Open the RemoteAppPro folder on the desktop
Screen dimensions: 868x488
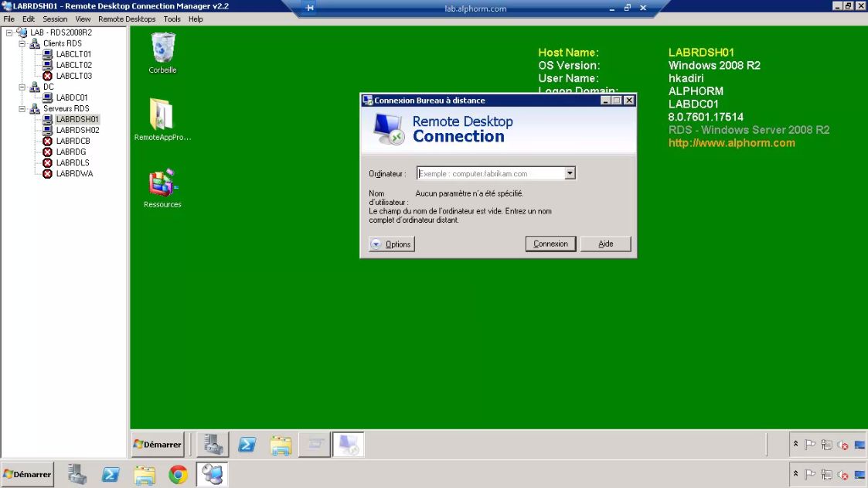162,116
